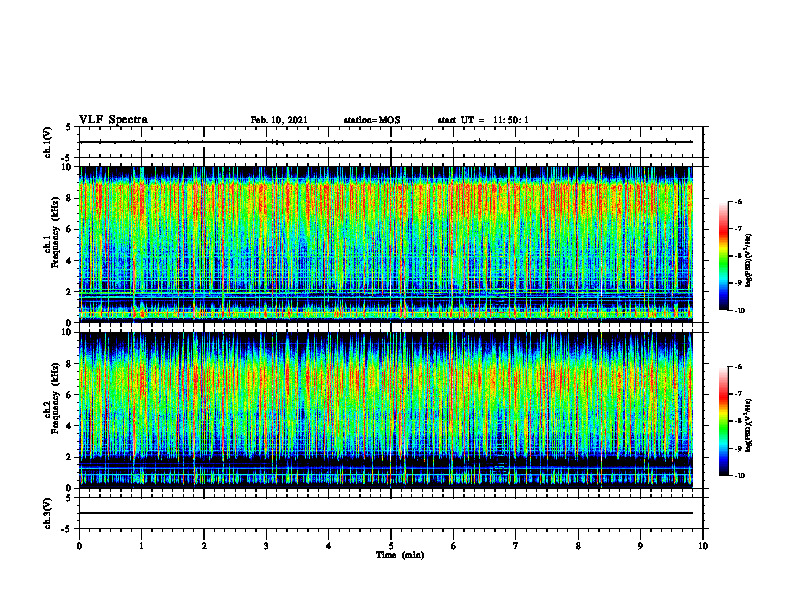
Task: Click time axis tick label 9
Action: pos(640,546)
